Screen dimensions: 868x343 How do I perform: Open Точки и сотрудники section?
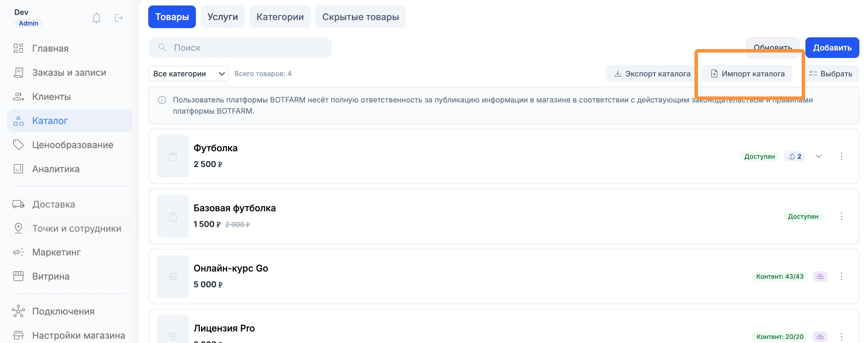coord(69,228)
